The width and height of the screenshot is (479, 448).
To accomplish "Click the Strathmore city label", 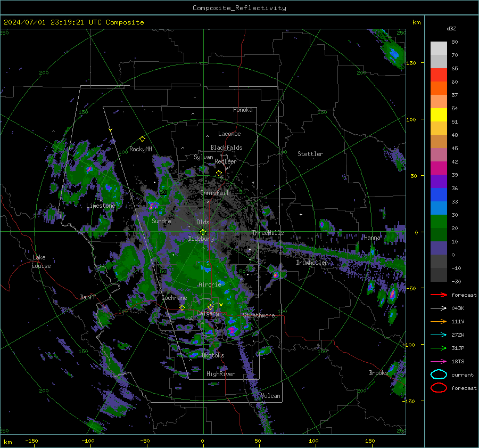I will pyautogui.click(x=259, y=315).
